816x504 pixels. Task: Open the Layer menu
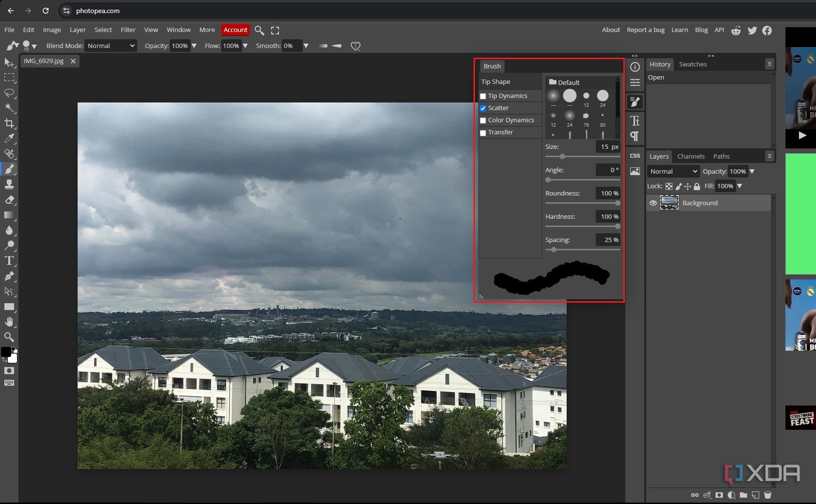(x=78, y=30)
